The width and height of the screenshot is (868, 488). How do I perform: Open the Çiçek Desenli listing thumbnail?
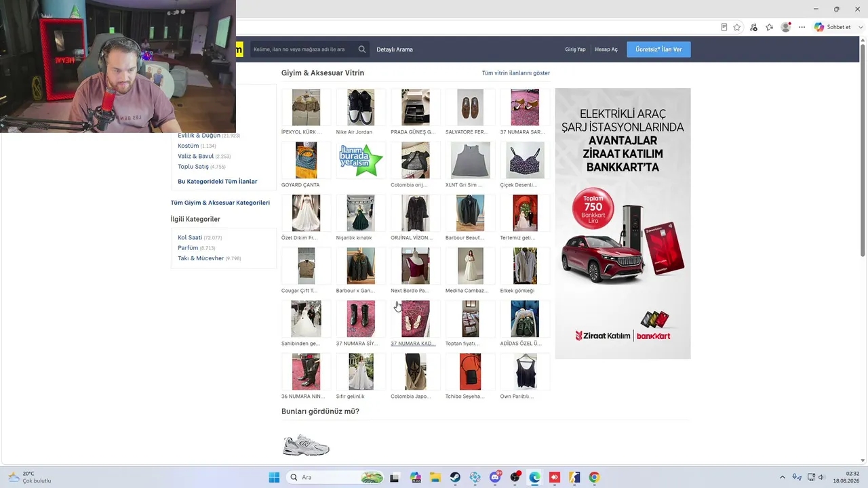coord(525,160)
